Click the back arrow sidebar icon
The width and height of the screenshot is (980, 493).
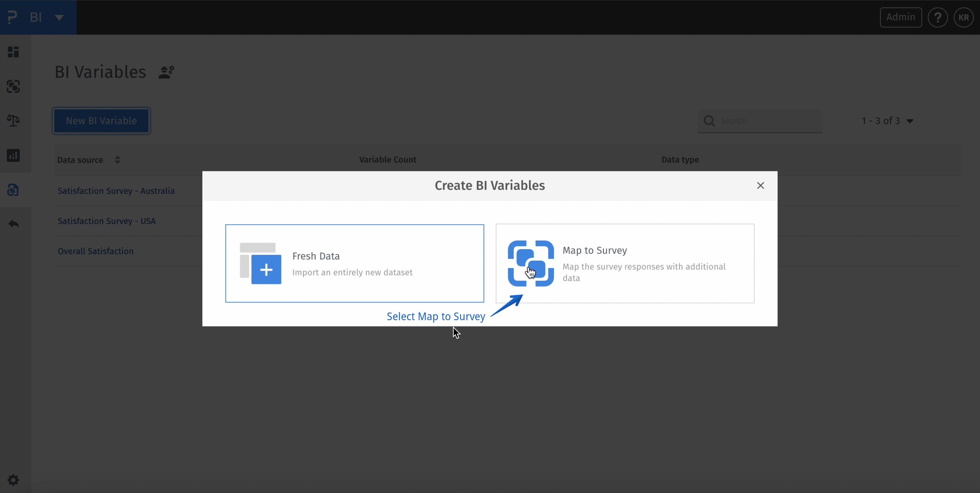[13, 224]
